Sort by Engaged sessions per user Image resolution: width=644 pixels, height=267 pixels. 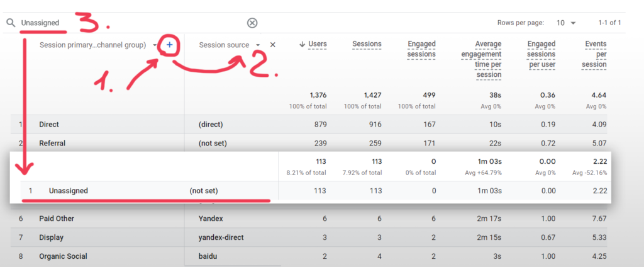coord(541,54)
